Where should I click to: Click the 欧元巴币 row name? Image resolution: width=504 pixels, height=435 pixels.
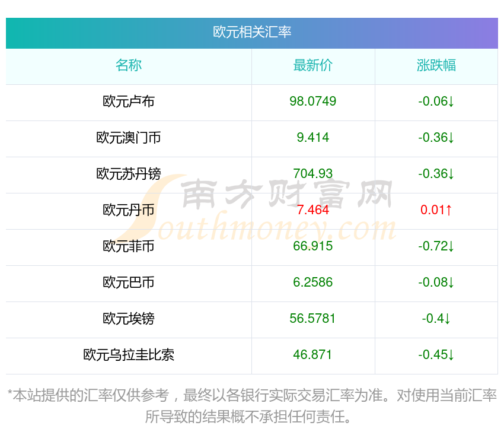point(129,282)
